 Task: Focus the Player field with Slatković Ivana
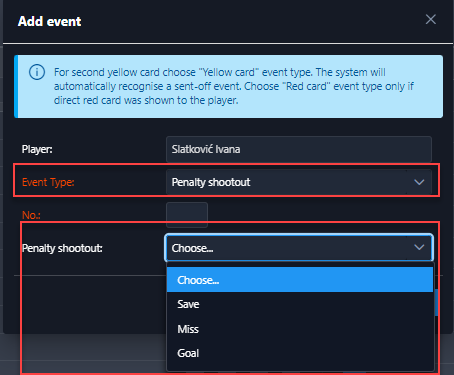click(x=299, y=149)
